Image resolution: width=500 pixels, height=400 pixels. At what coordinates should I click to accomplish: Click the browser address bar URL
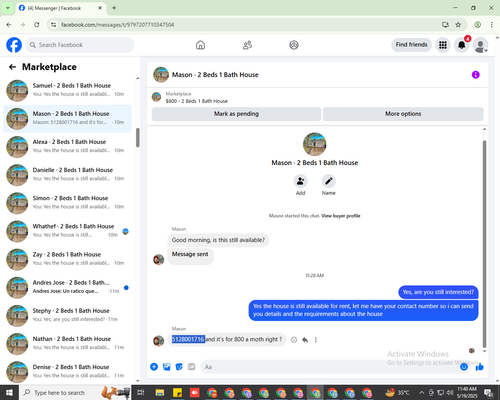117,25
